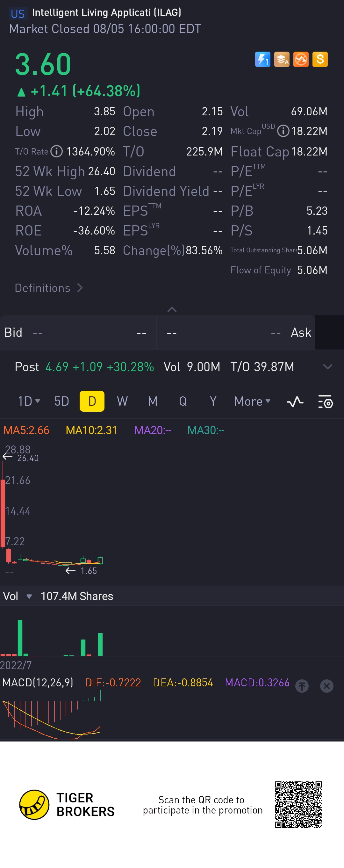
Task: Tap the T/O Rate info icon
Action: [57, 151]
